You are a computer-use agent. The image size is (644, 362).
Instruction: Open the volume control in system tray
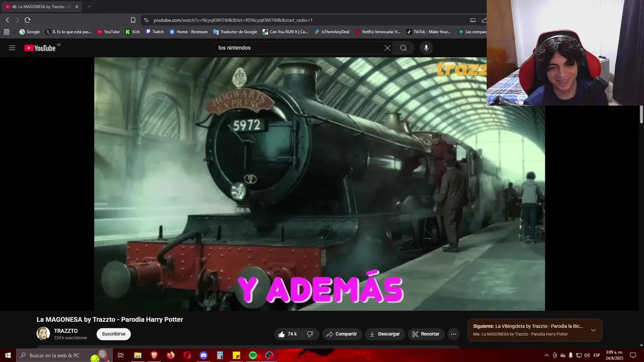(587, 355)
